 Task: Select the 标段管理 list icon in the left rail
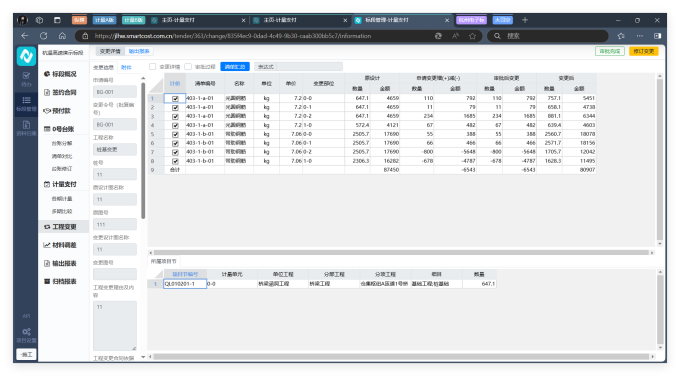pyautogui.click(x=26, y=103)
